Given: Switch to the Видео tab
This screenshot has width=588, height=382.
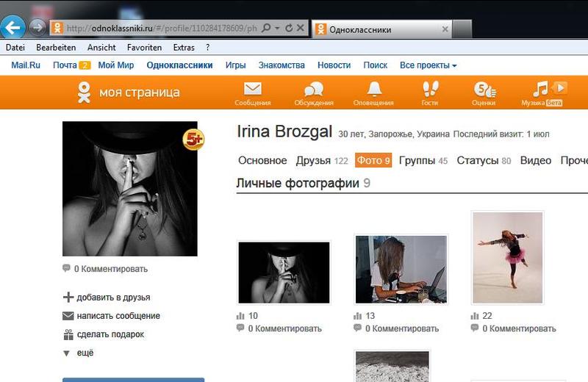Looking at the screenshot, I should (536, 160).
